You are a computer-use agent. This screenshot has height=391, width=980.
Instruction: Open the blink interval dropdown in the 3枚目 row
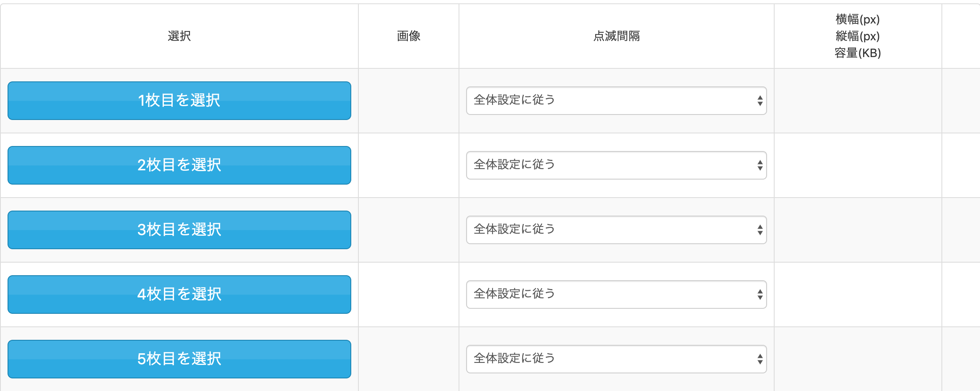tap(616, 230)
